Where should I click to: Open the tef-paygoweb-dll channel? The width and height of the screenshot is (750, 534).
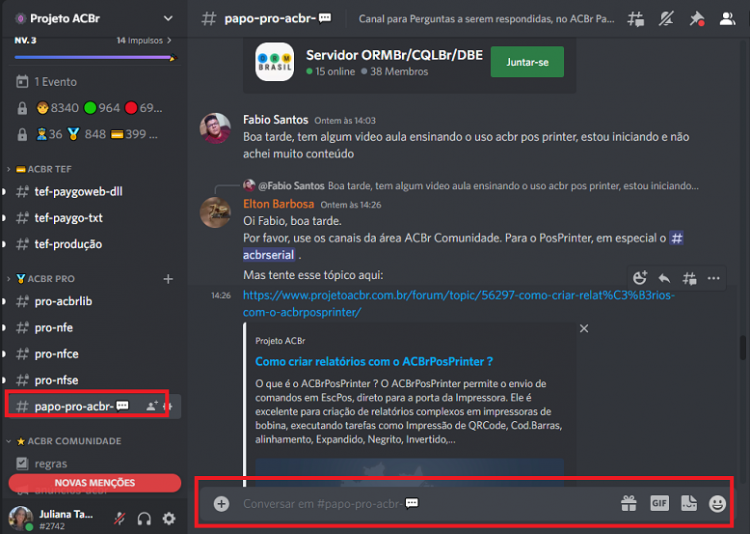[x=78, y=191]
